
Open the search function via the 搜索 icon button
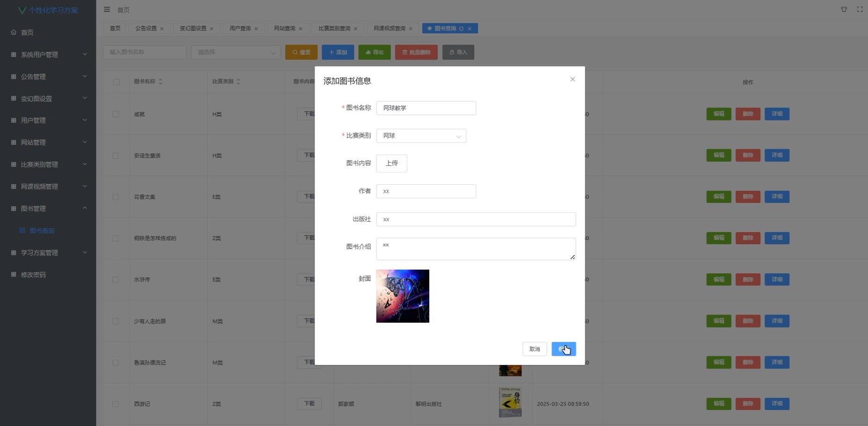click(301, 52)
